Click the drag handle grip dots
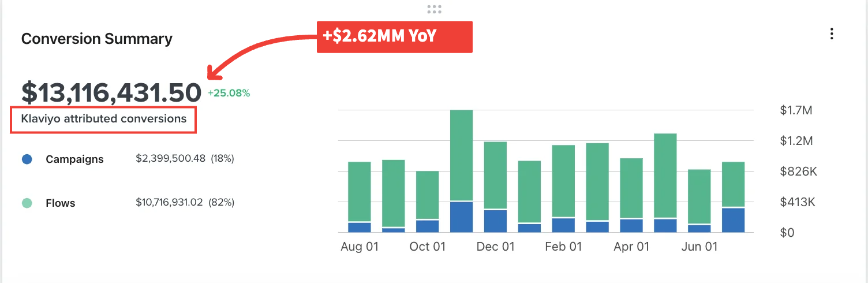868x283 pixels. pos(434,9)
